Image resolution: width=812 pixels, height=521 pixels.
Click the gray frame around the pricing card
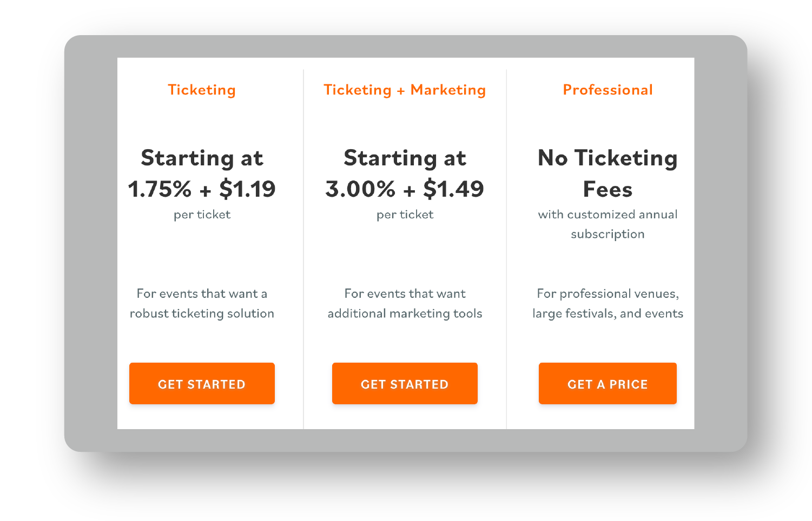90,243
